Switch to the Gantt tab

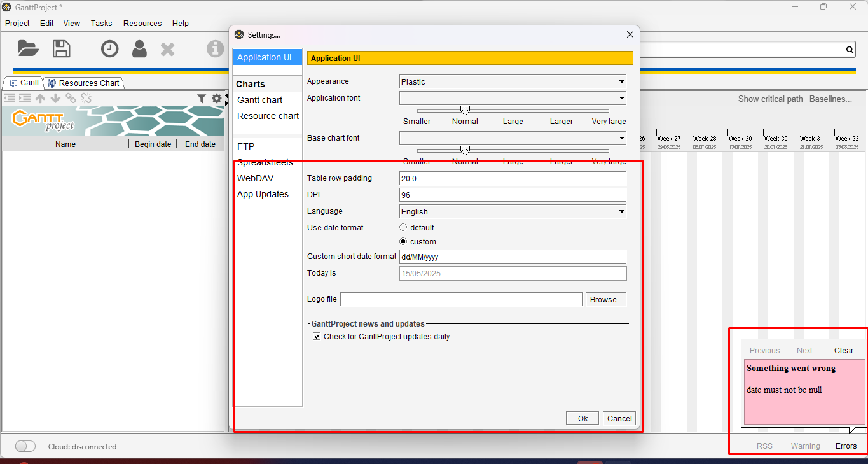click(x=23, y=83)
